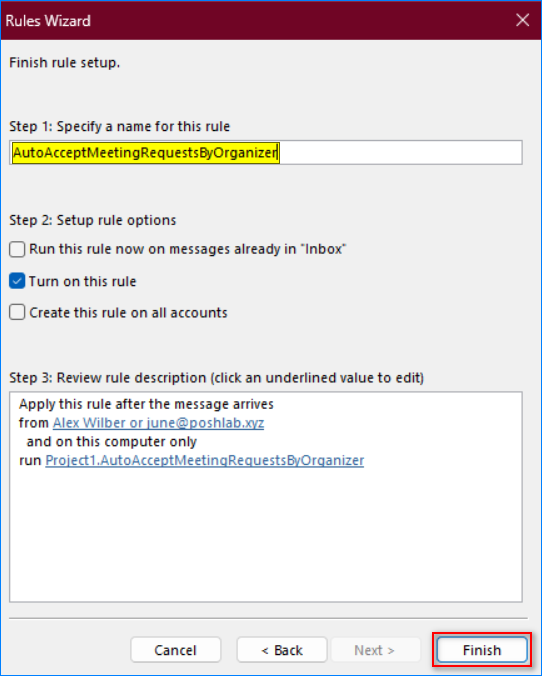Click 'and on this computer only' text

[x=112, y=442]
